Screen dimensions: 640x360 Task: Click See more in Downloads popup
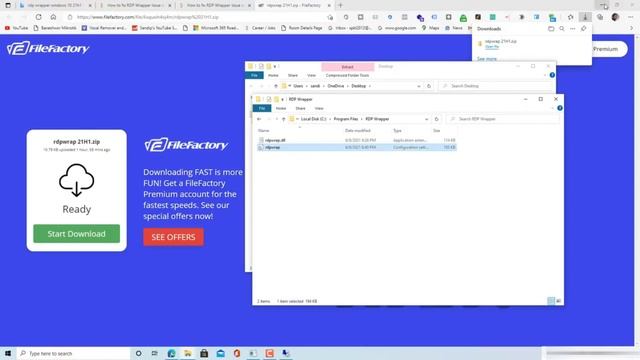point(487,59)
